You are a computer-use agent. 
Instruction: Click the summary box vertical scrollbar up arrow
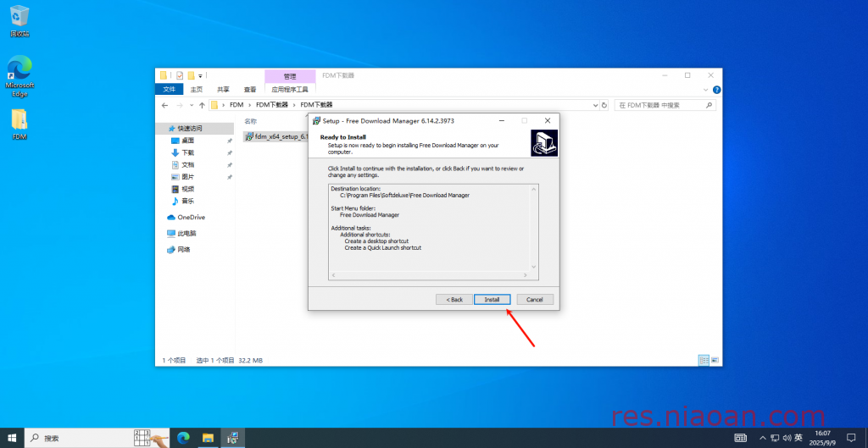point(534,189)
